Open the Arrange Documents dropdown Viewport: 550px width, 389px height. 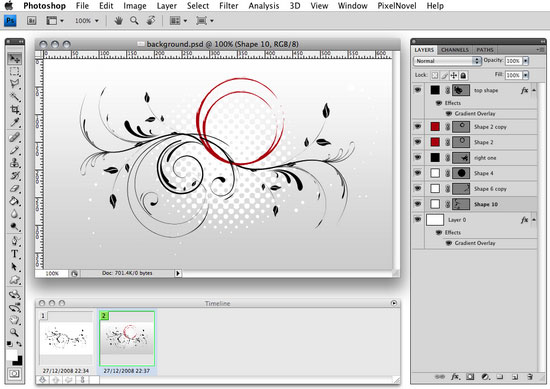point(178,21)
